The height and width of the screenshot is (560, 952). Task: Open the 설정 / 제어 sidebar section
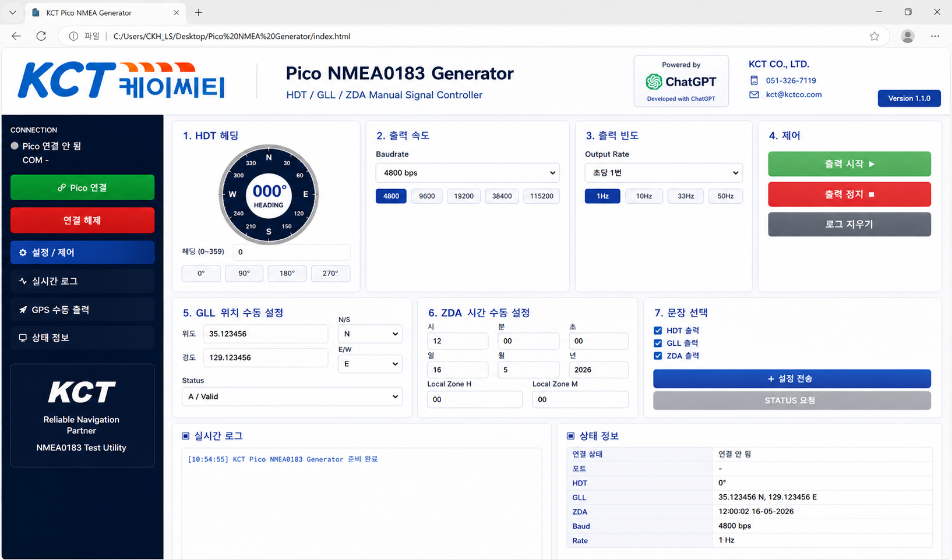coord(82,253)
